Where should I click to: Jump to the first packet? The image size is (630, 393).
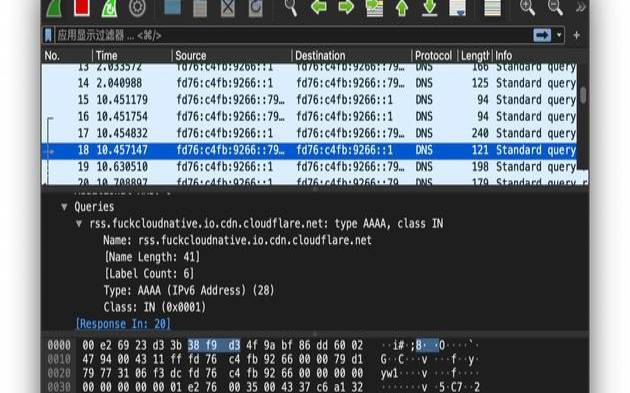pos(402,8)
